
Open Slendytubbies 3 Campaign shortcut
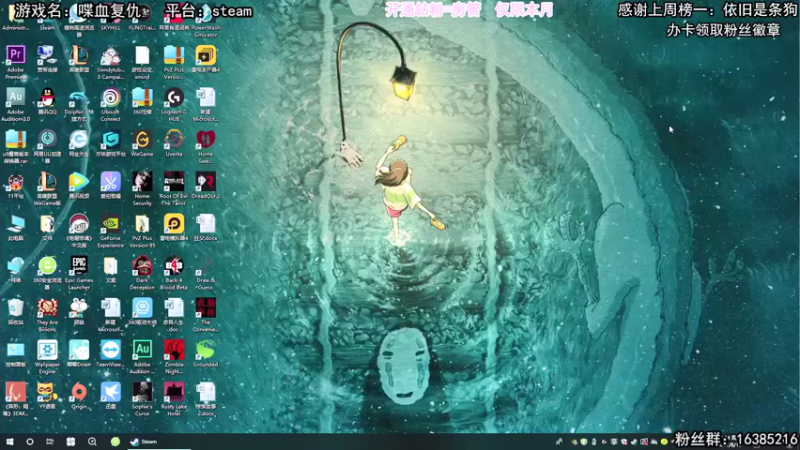click(110, 61)
